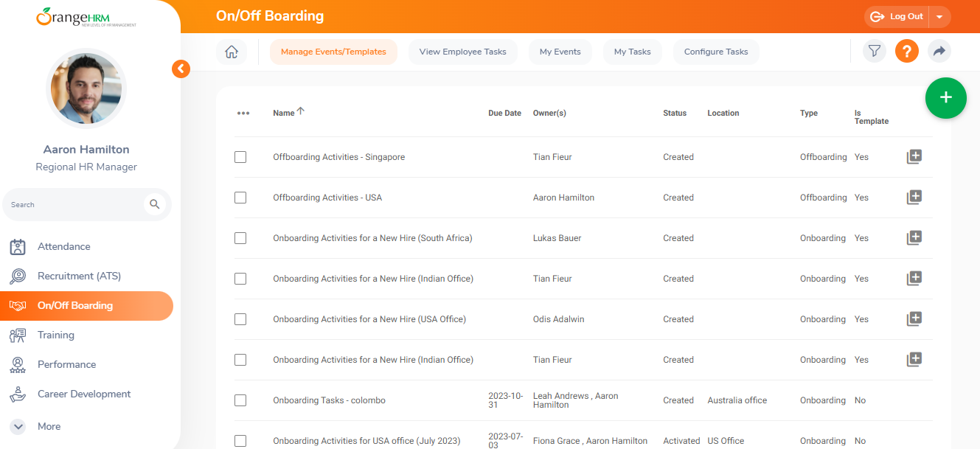The height and width of the screenshot is (449, 980).
Task: Click the sidebar Search input field
Action: click(x=74, y=205)
